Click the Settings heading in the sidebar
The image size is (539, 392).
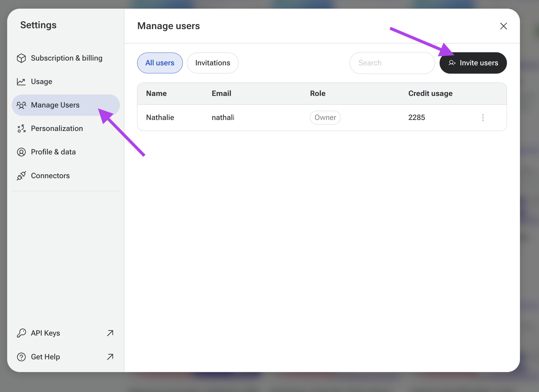pos(38,25)
